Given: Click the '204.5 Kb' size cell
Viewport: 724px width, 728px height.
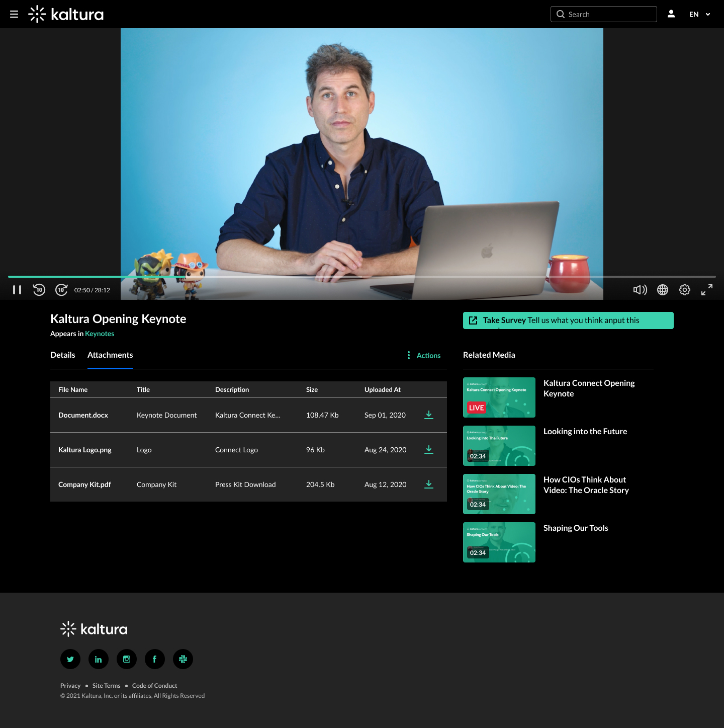Looking at the screenshot, I should point(320,484).
